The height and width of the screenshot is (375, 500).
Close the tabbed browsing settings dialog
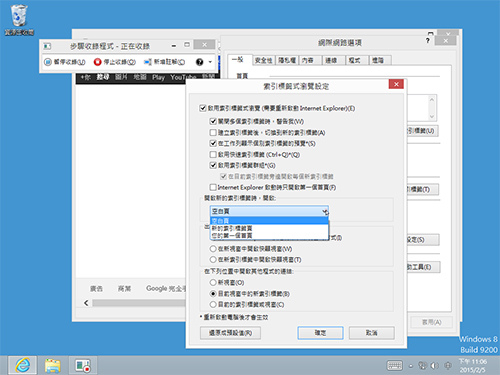tap(396, 84)
